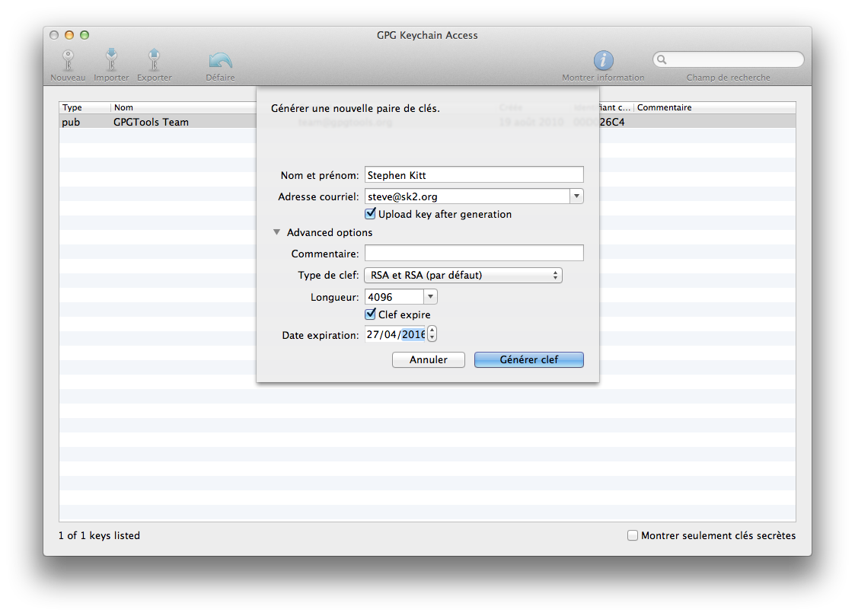Click the search magnifier icon
This screenshot has width=855, height=616.
662,59
